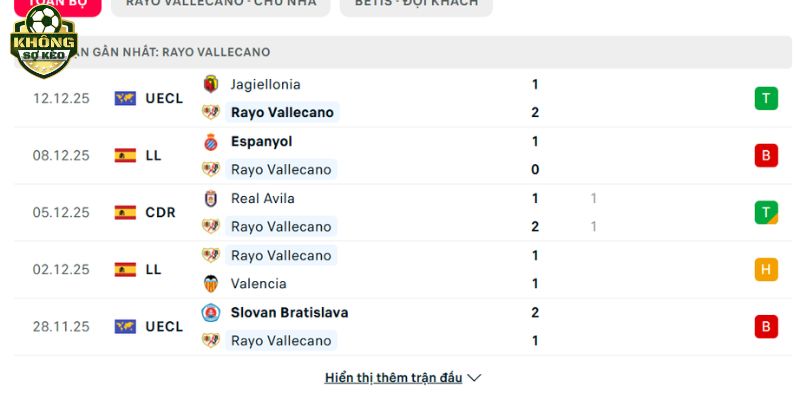Click the Espanyol club crest icon
This screenshot has height=400, width=800.
(211, 141)
